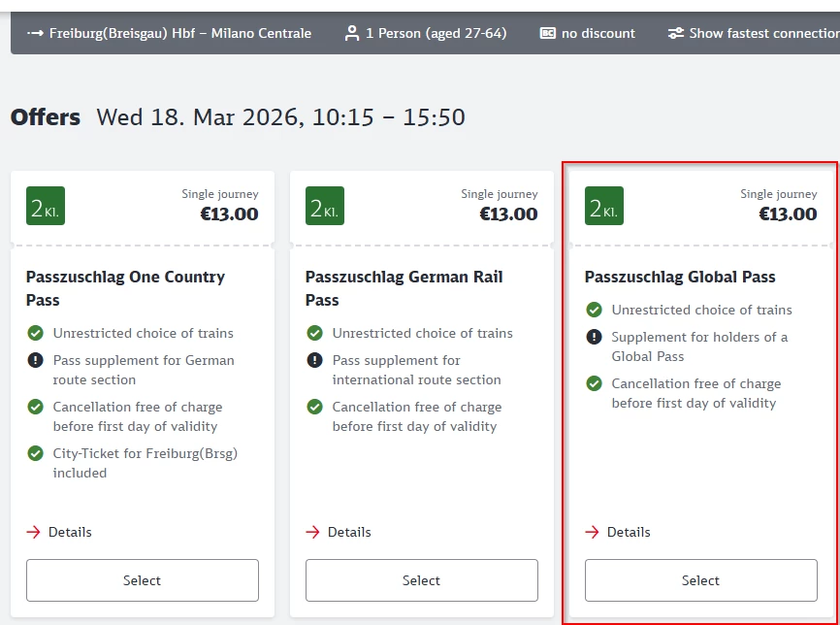Screen dimensions: 840x625
Task: Open the no discount setting
Action: tap(598, 33)
